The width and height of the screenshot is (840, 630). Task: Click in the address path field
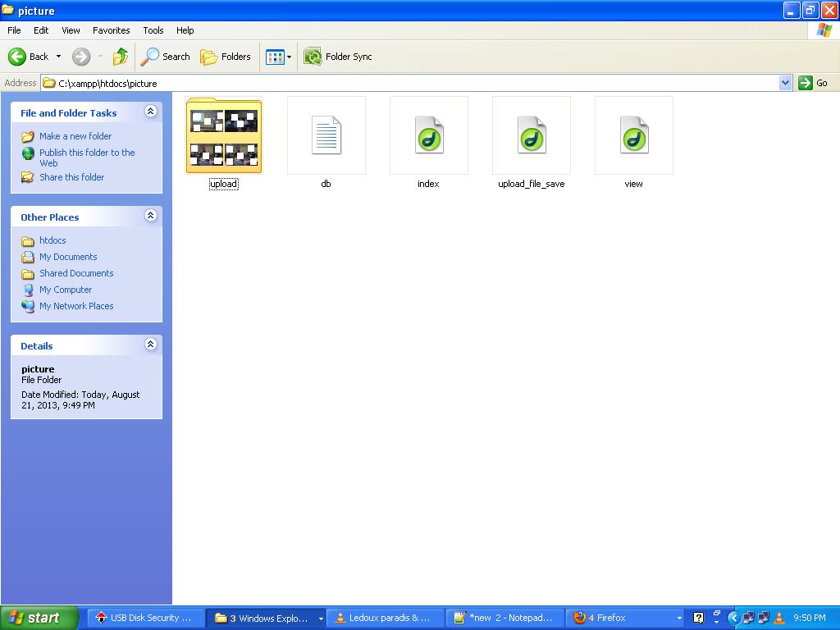point(410,83)
